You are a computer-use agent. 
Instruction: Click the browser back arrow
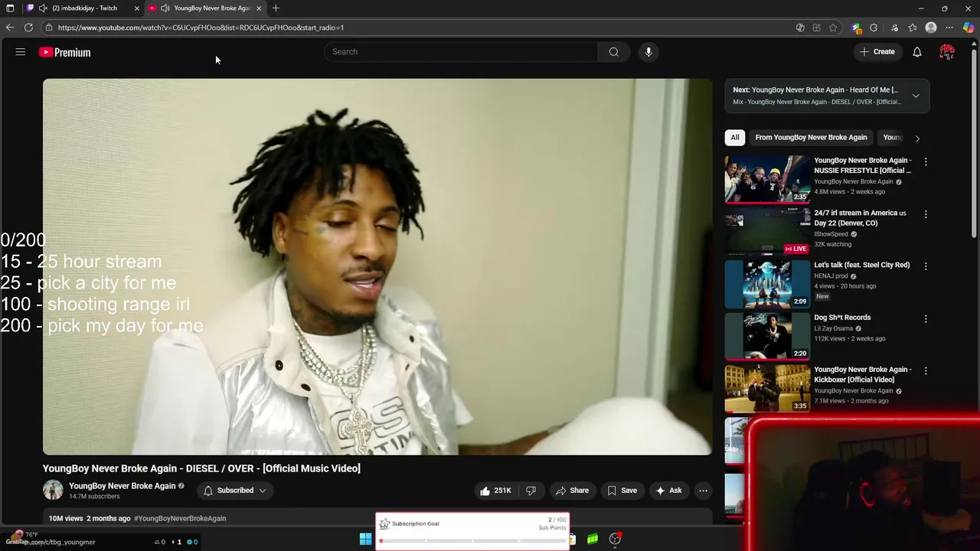[x=10, y=28]
